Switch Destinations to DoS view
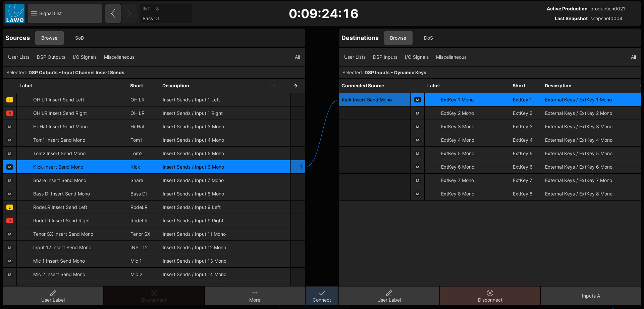Viewport: 644px width, 309px height. 428,38
